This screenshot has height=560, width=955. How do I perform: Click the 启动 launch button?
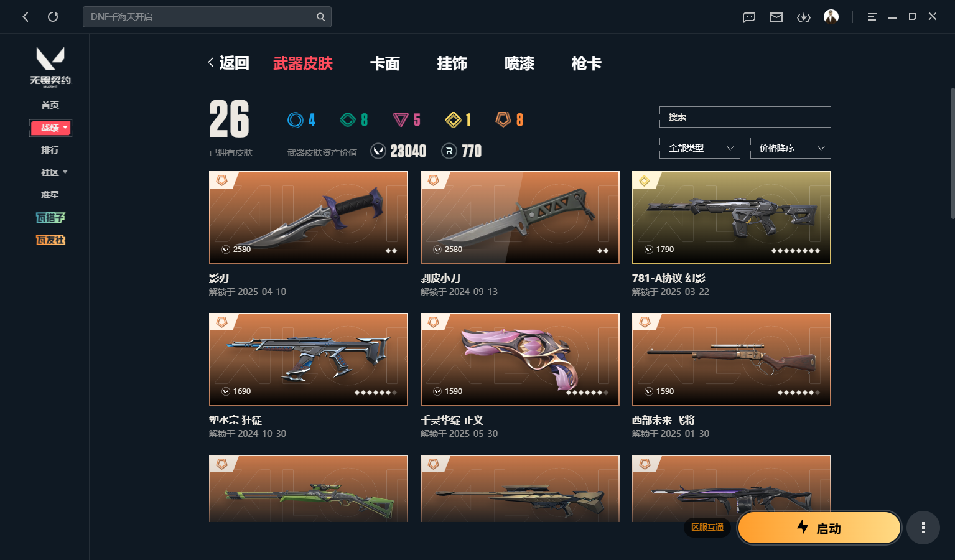[819, 528]
